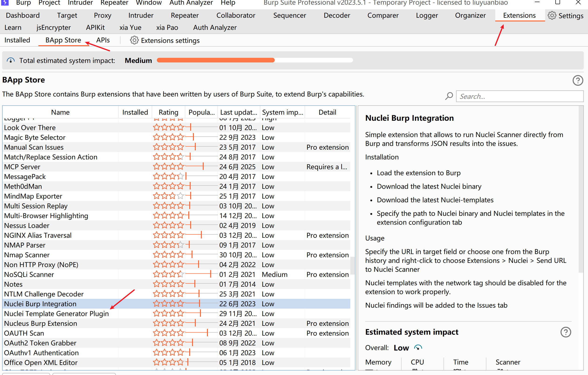Screen dimensions: 588x375
Task: Click the search magnifier icon
Action: [x=449, y=96]
